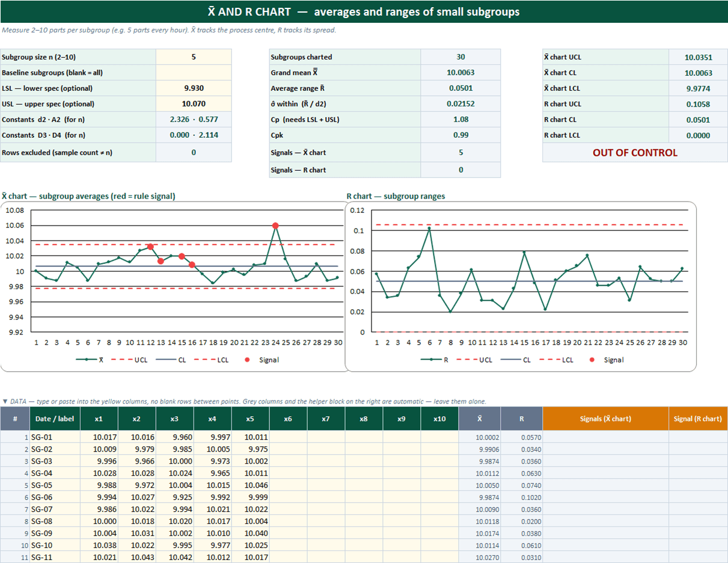Select the Average range value beside 'Average range R̄'

click(x=460, y=88)
